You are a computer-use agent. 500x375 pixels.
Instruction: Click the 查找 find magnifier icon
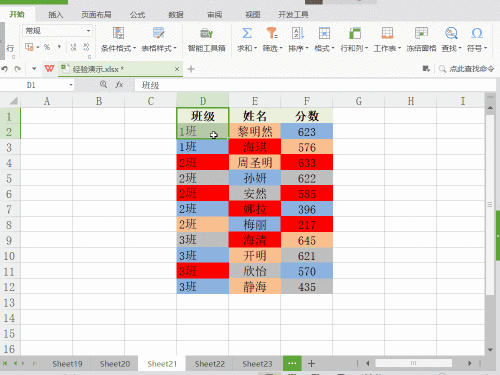[x=451, y=33]
